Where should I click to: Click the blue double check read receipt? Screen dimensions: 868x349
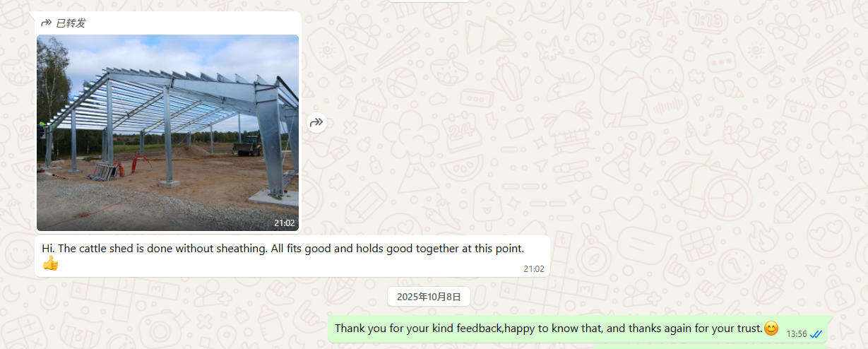pyautogui.click(x=817, y=333)
